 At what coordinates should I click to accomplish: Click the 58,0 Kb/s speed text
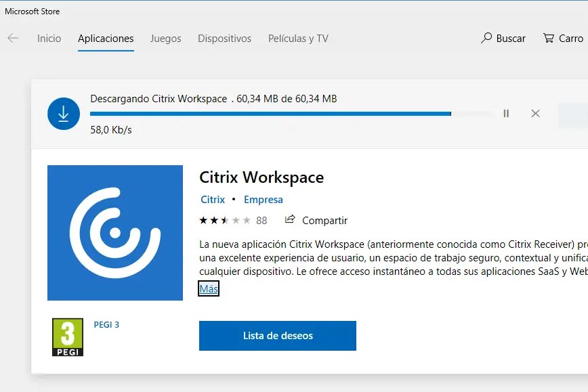(111, 130)
